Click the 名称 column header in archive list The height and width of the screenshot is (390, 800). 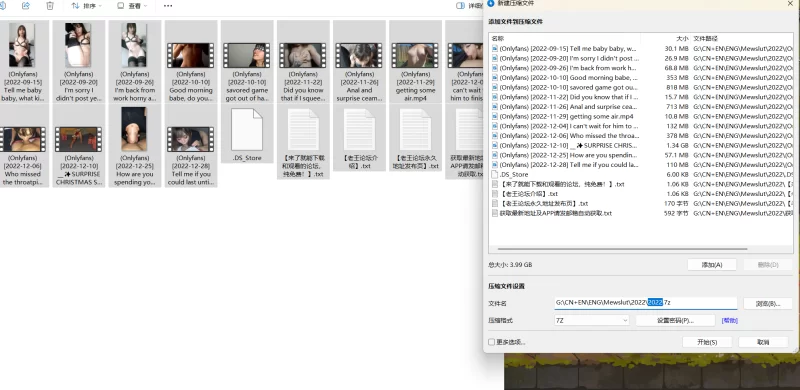498,38
